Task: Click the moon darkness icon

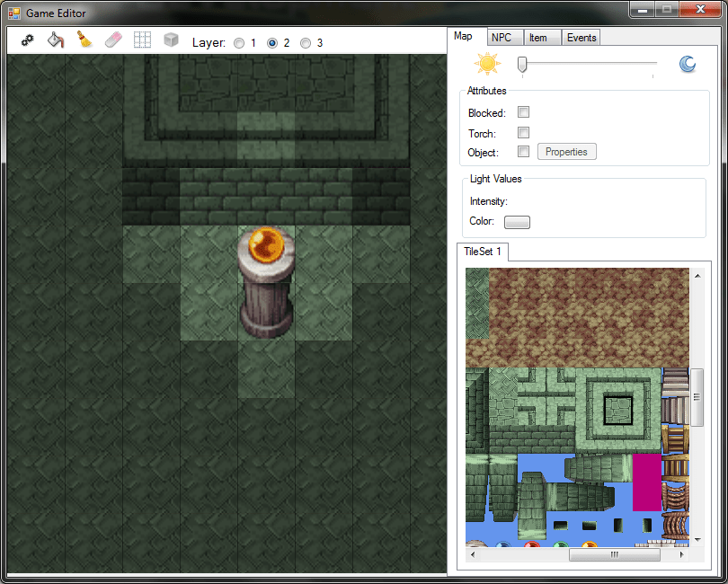Action: tap(687, 63)
